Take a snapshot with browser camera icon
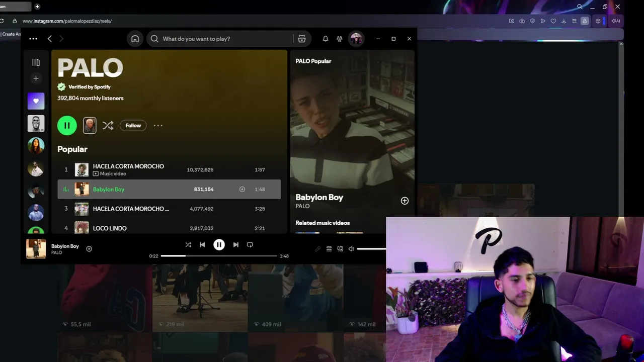Image resolution: width=644 pixels, height=362 pixels. coord(522,21)
